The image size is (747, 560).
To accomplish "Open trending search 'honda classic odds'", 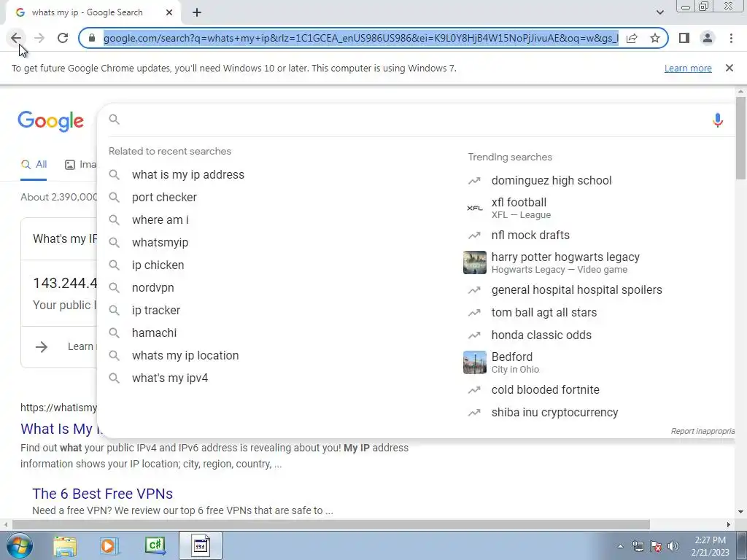I will [541, 335].
